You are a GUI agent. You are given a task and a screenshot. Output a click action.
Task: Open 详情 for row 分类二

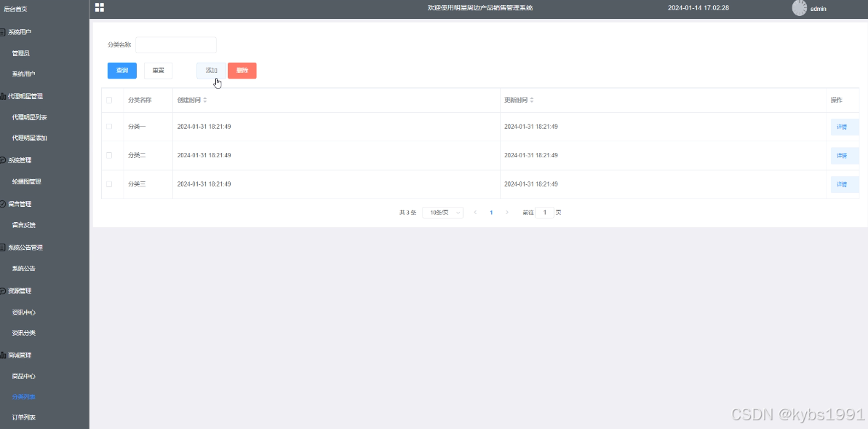pyautogui.click(x=845, y=155)
